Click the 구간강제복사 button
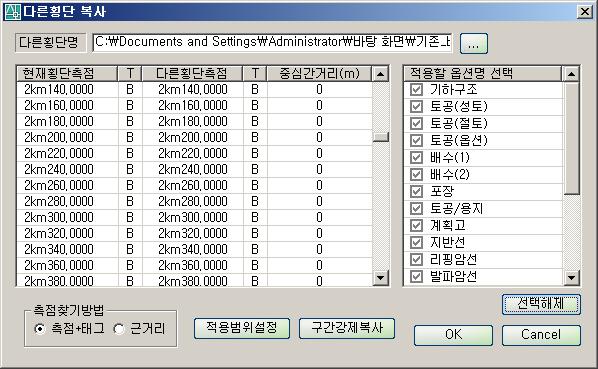Image resolution: width=598 pixels, height=369 pixels. pyautogui.click(x=347, y=328)
